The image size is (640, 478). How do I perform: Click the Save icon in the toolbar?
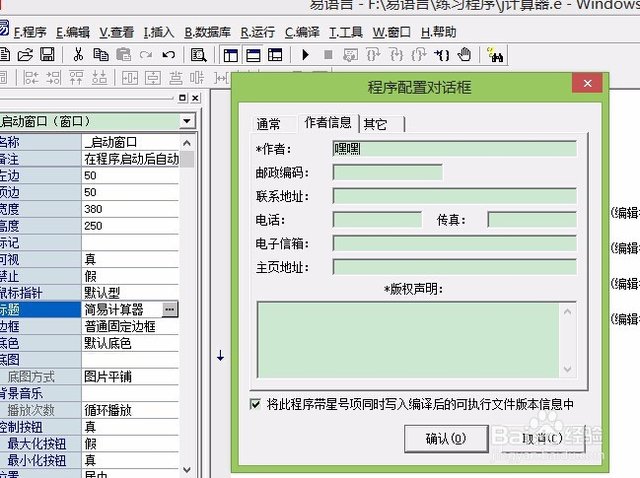(47, 54)
